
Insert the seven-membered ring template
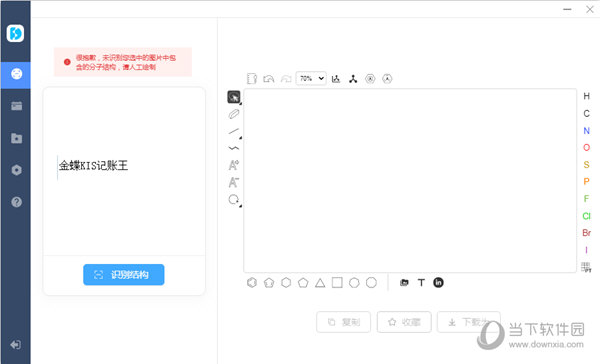[x=354, y=282]
